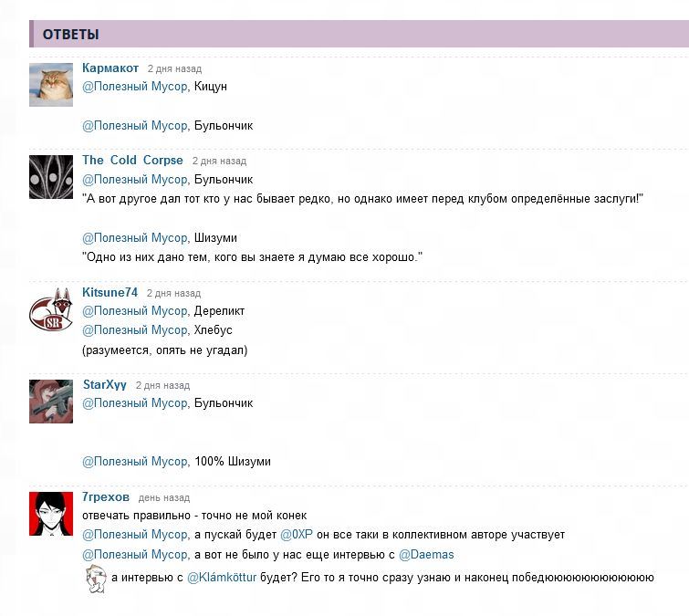
Task: Click The Cold Corpse avatar image
Action: [51, 177]
